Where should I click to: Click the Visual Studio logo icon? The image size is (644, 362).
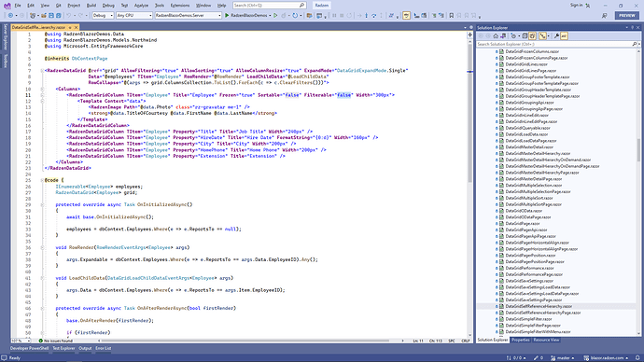[x=7, y=6]
